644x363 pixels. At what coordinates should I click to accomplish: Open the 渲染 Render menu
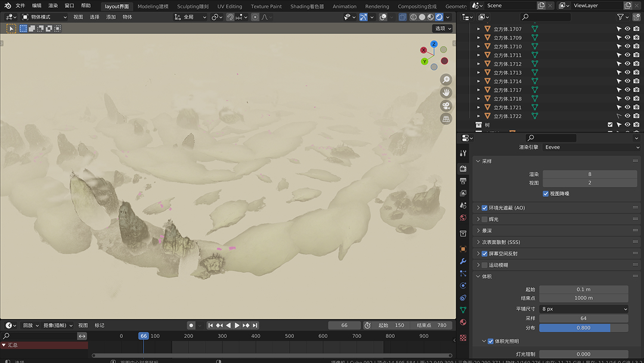tap(53, 6)
